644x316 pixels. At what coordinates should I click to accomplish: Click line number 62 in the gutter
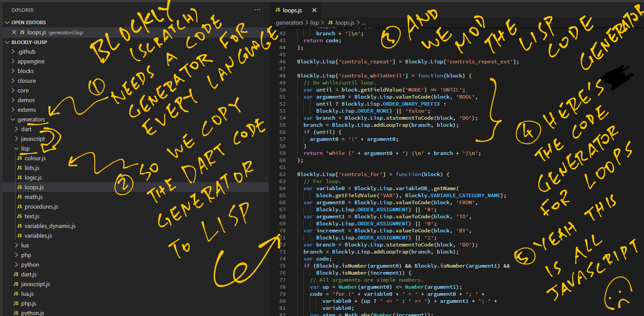(283, 174)
